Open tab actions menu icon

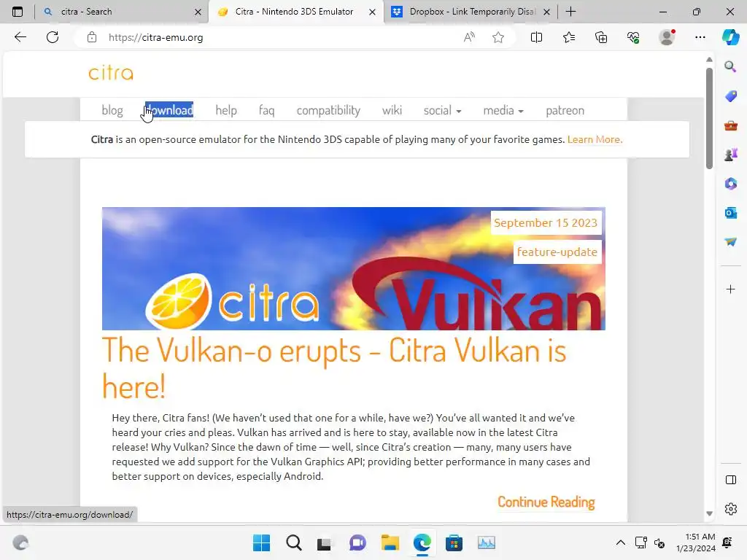pyautogui.click(x=18, y=12)
